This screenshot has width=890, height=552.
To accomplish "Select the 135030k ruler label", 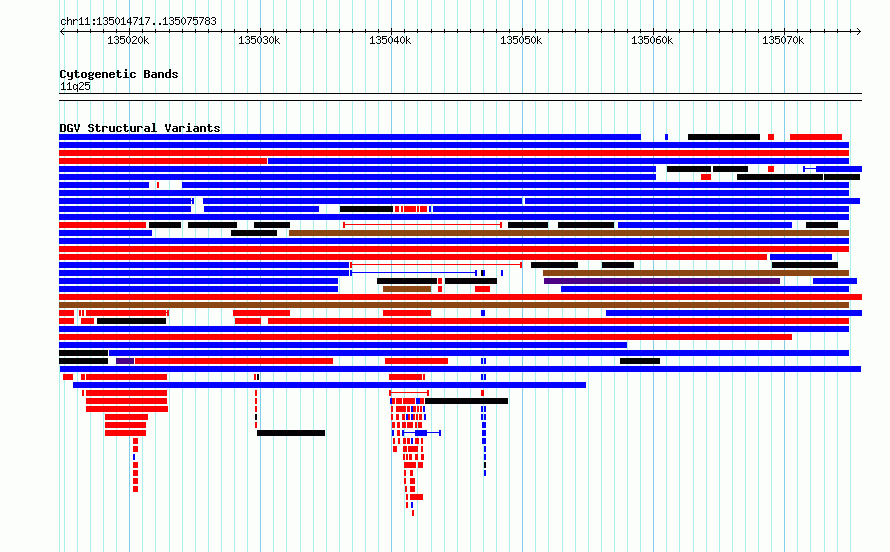I will click(259, 40).
